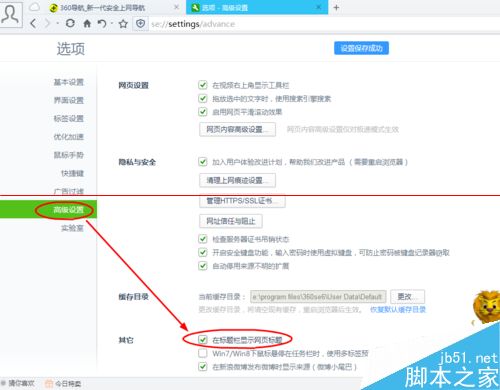The image size is (500, 390).
Task: Click the security shield icon
Action: pyautogui.click(x=140, y=23)
